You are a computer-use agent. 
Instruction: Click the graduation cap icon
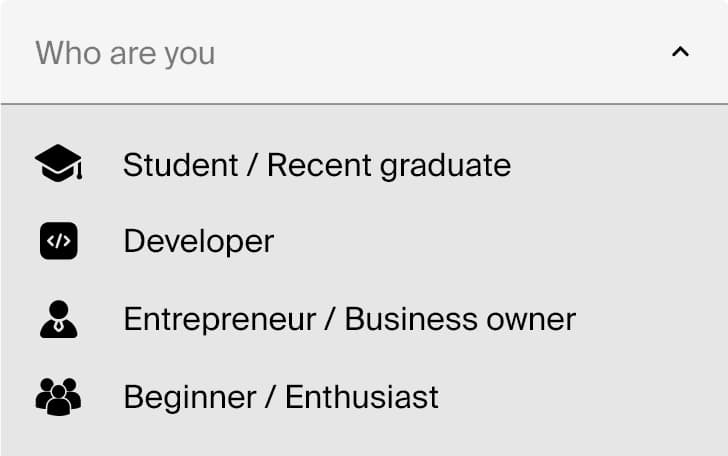point(58,163)
